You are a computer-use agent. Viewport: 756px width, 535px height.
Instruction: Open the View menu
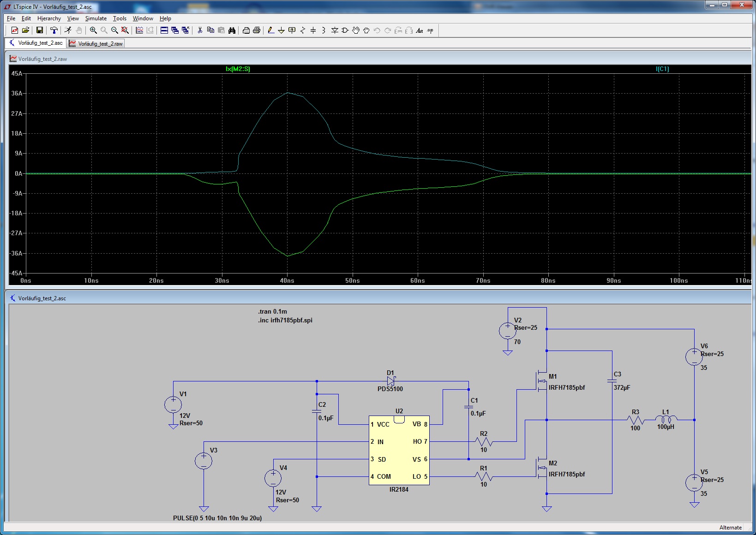tap(73, 18)
